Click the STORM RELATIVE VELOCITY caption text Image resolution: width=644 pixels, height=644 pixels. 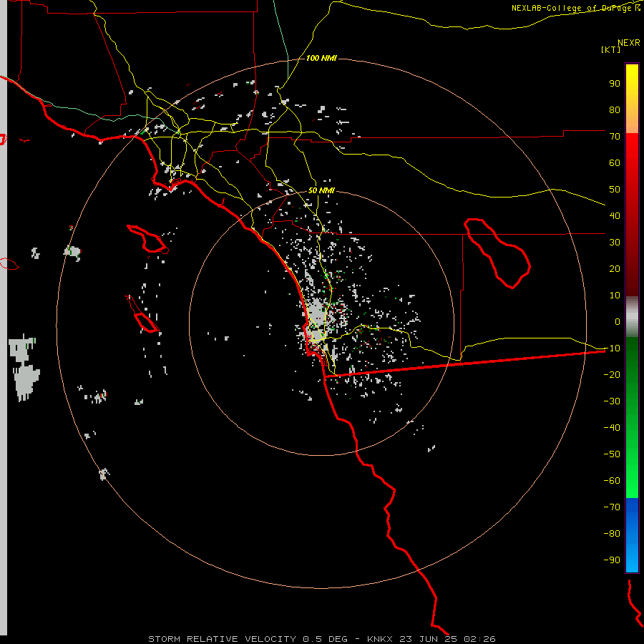pyautogui.click(x=222, y=639)
